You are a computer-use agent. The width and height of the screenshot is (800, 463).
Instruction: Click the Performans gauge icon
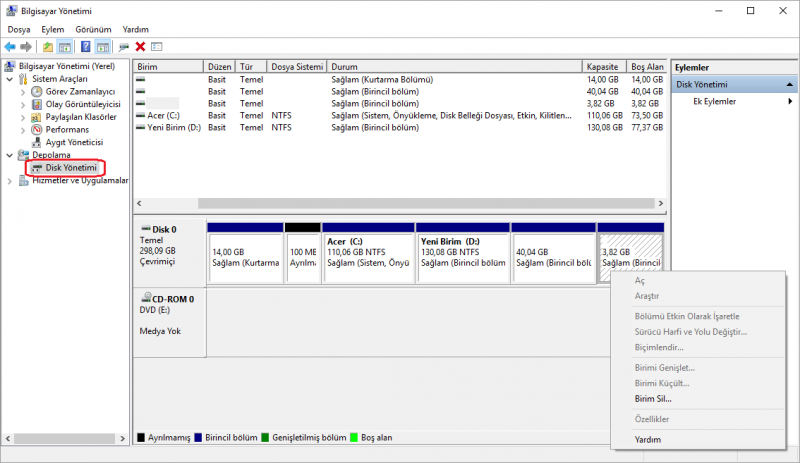[x=37, y=130]
